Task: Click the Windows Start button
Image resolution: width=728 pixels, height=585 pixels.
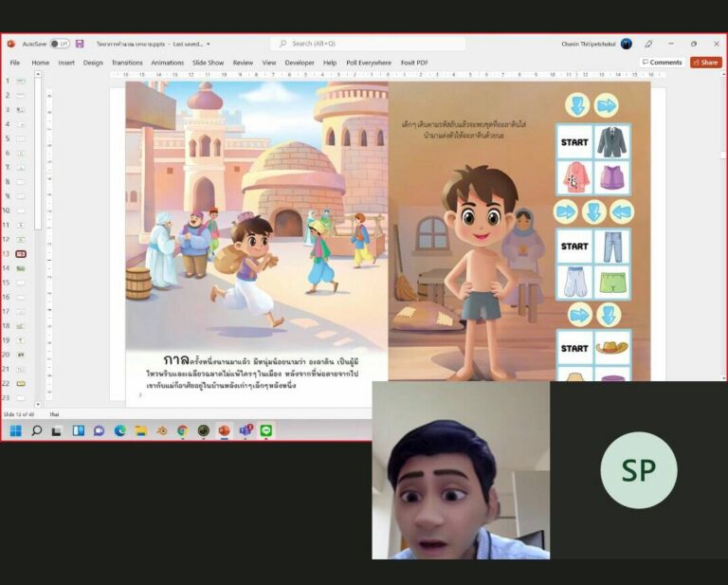Action: [x=15, y=430]
